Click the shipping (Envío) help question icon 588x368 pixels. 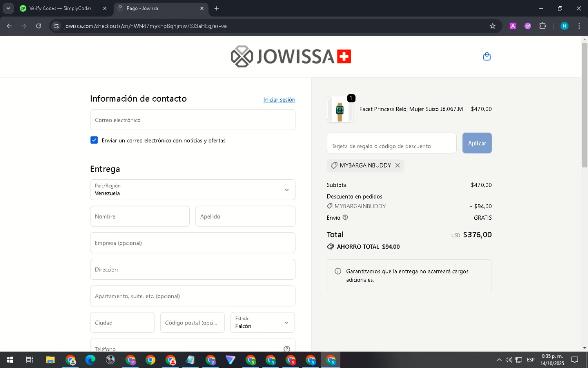[345, 217]
